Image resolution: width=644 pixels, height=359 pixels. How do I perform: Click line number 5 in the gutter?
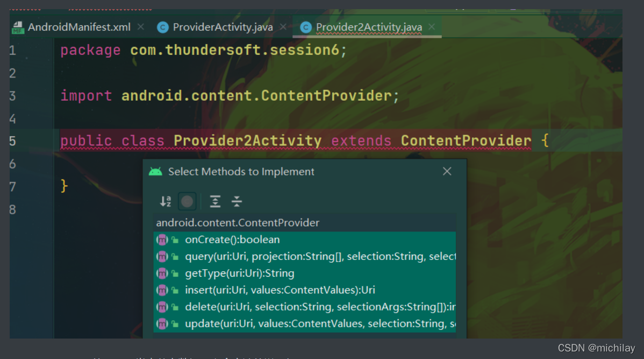pyautogui.click(x=13, y=141)
